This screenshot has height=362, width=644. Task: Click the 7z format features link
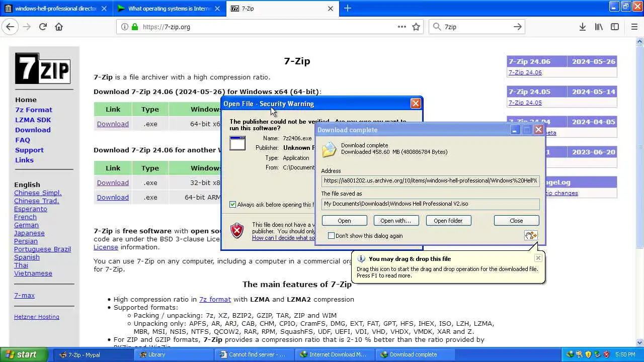pyautogui.click(x=215, y=299)
